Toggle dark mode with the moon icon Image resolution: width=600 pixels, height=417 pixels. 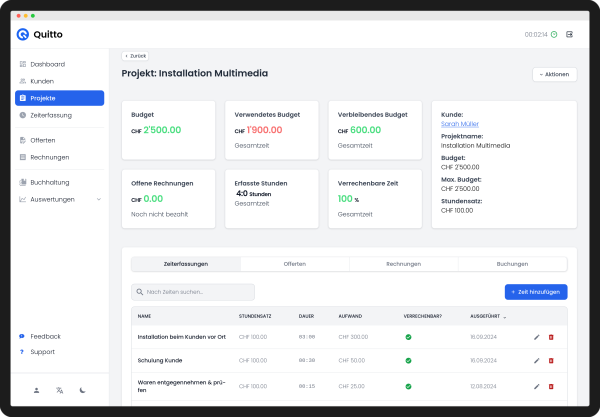tap(83, 390)
